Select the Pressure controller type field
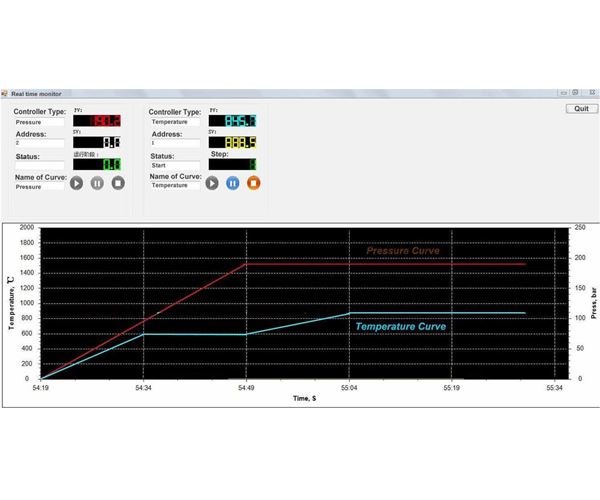600x500 pixels. pyautogui.click(x=39, y=122)
